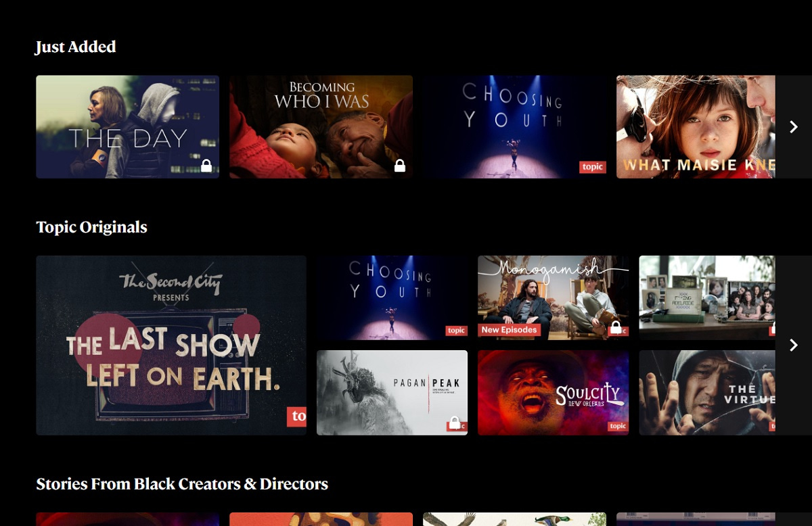The width and height of the screenshot is (812, 526).
Task: Open What Maisie Knew thumbnail
Action: [x=696, y=126]
